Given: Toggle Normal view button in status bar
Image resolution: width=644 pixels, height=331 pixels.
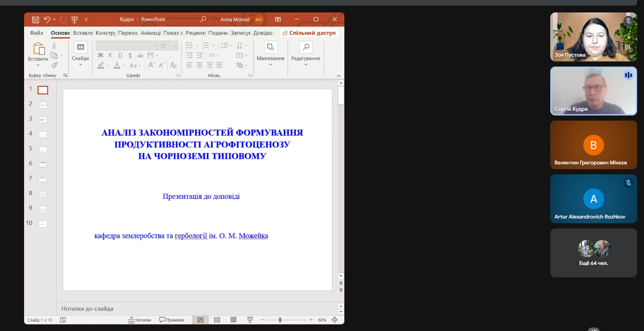Looking at the screenshot, I should pyautogui.click(x=200, y=320).
